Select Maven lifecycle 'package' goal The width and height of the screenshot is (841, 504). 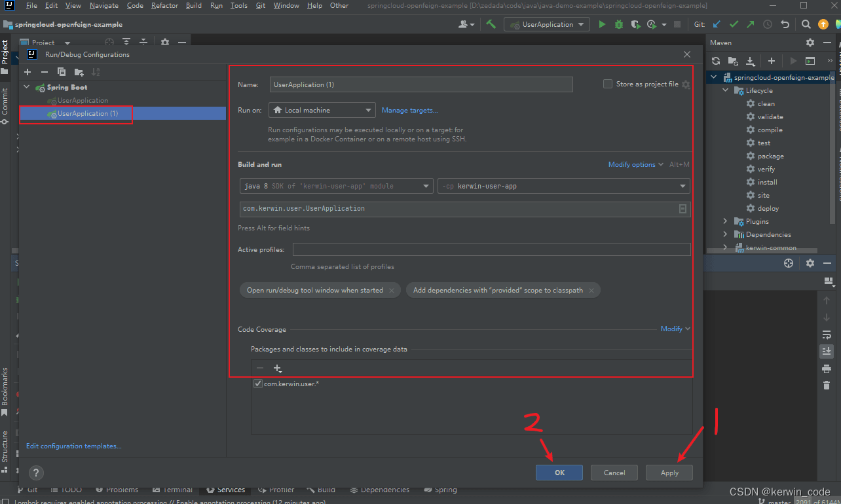(770, 156)
